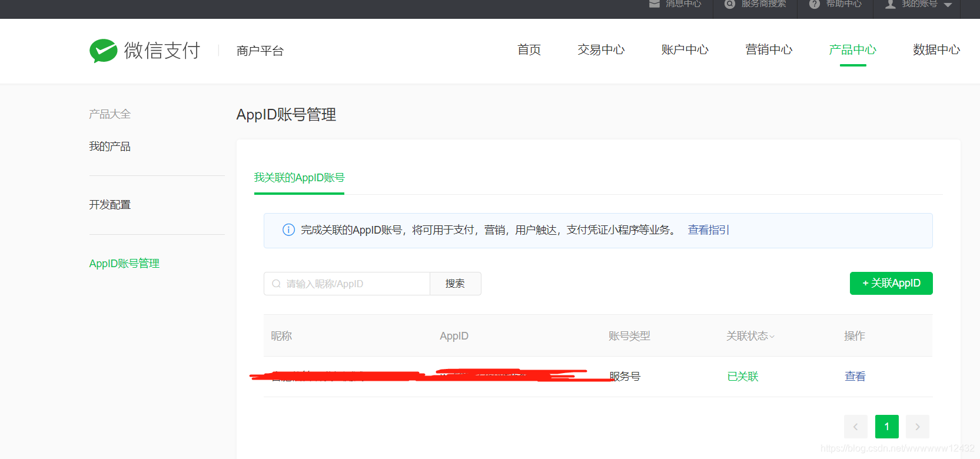Click the 操作 column header

click(x=855, y=336)
